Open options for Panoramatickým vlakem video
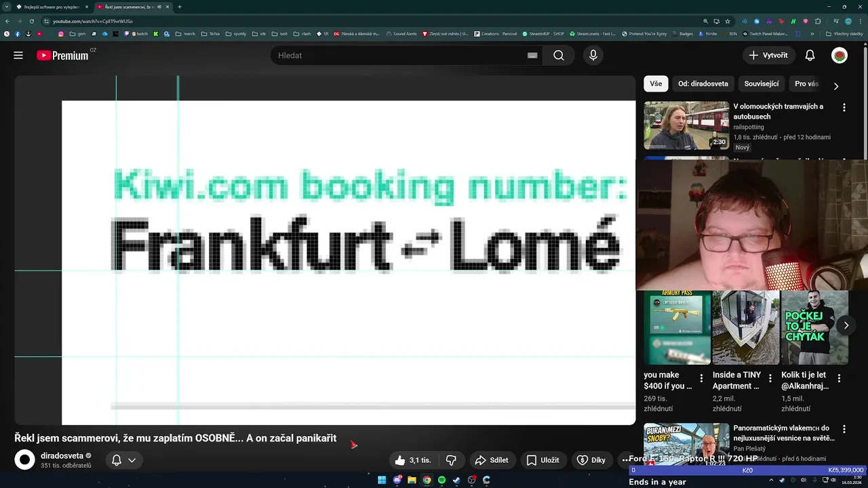The width and height of the screenshot is (868, 488). pyautogui.click(x=844, y=430)
